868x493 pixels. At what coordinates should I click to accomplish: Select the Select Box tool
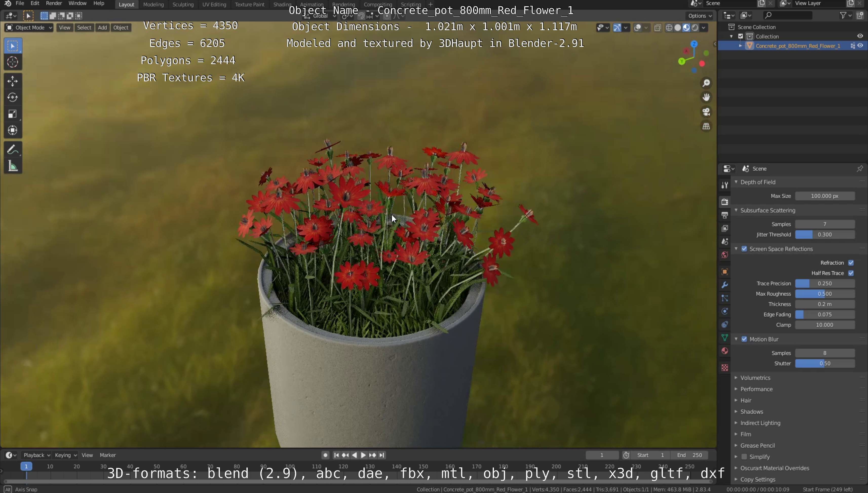[13, 46]
